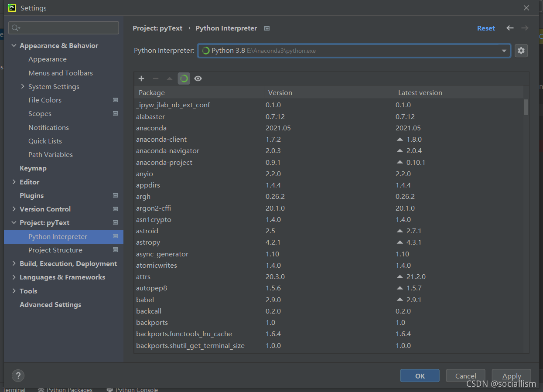Viewport: 543px width, 392px height.
Task: Click Project: pyText breadcrumb
Action: [157, 28]
